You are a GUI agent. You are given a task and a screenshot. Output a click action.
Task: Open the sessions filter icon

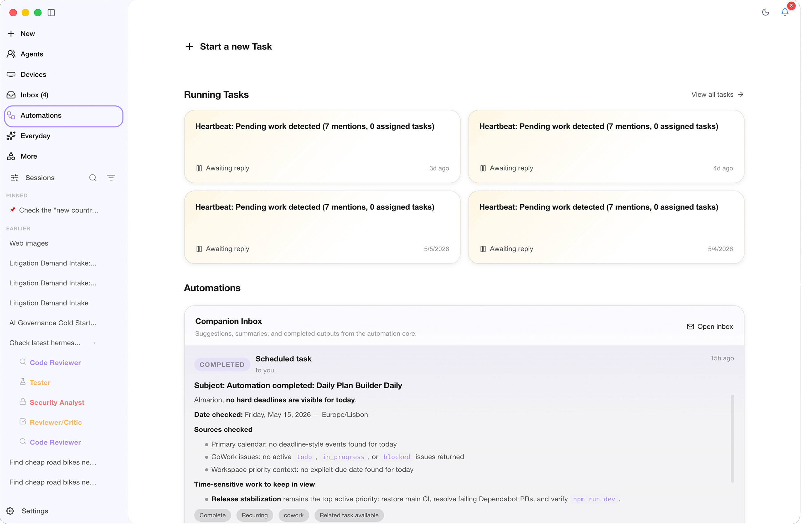click(111, 178)
